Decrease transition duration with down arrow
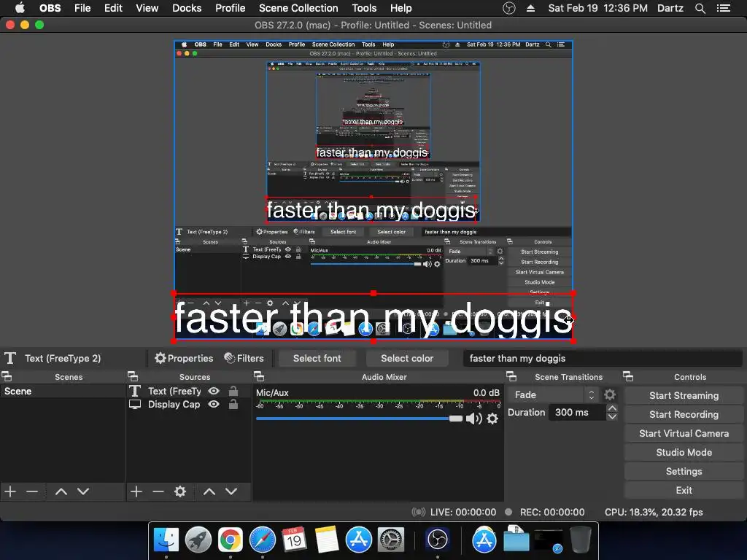 pos(613,416)
